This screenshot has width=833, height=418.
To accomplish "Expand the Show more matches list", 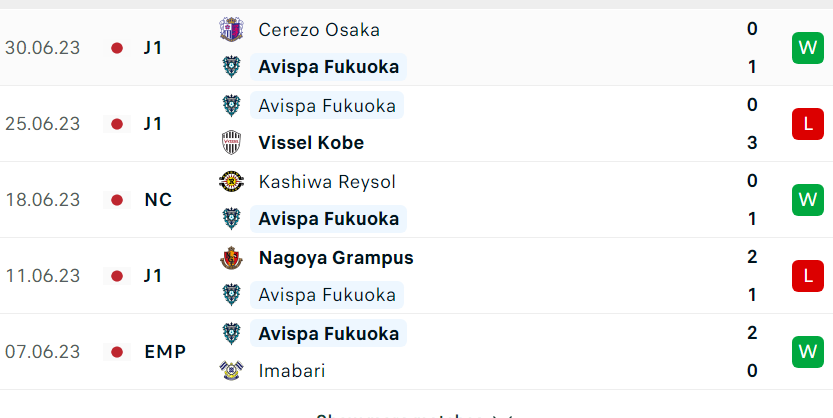I will (416, 415).
